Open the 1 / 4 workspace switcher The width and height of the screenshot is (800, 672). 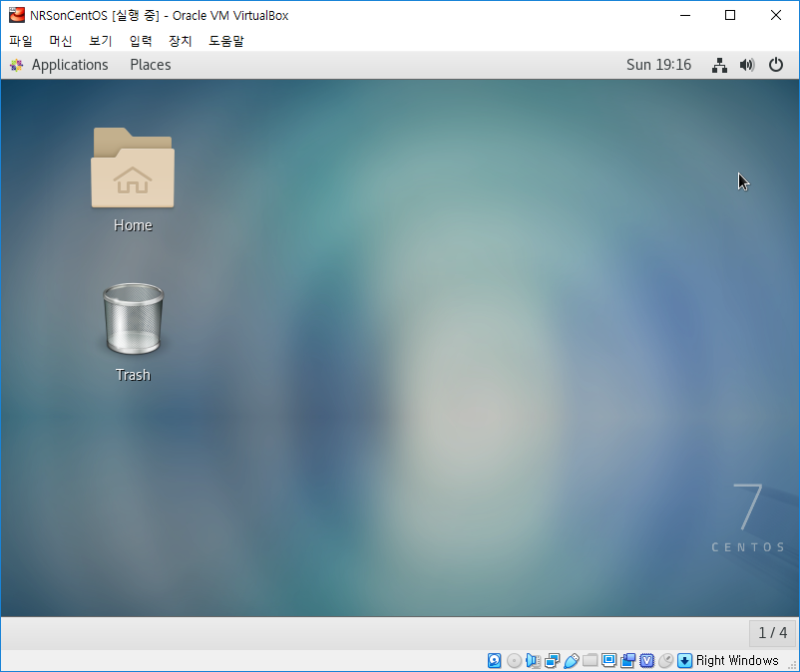coord(772,633)
